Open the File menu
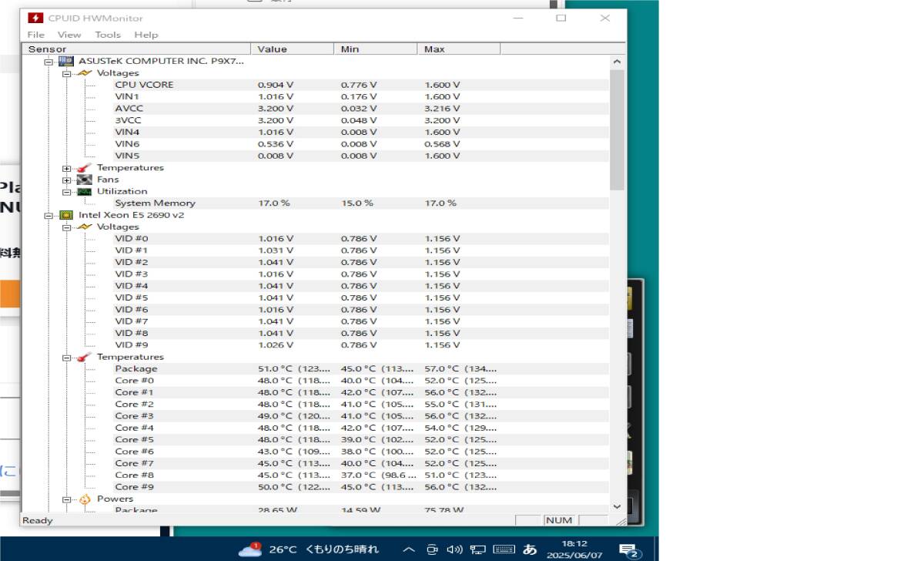The image size is (924, 561). coord(36,35)
